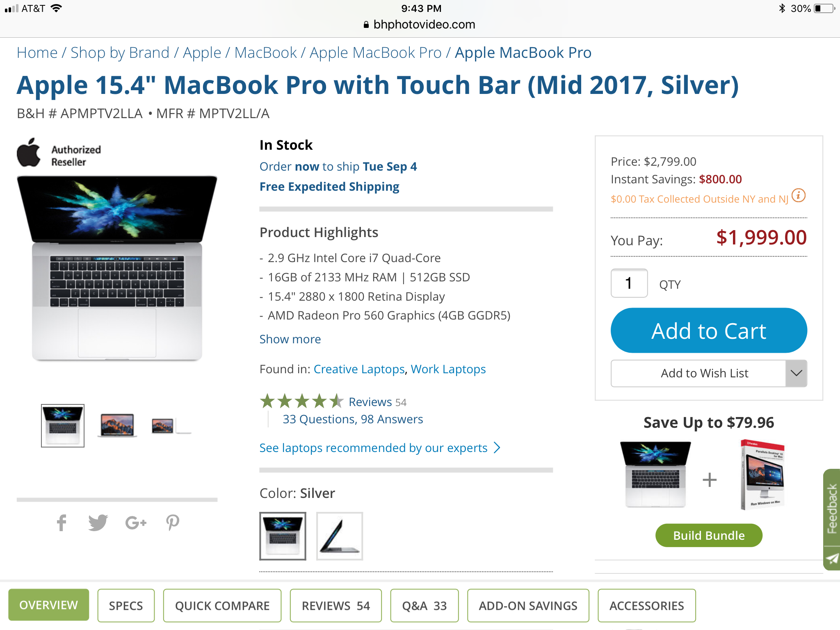
Task: Expand the Add to Wish List dropdown arrow
Action: (796, 373)
